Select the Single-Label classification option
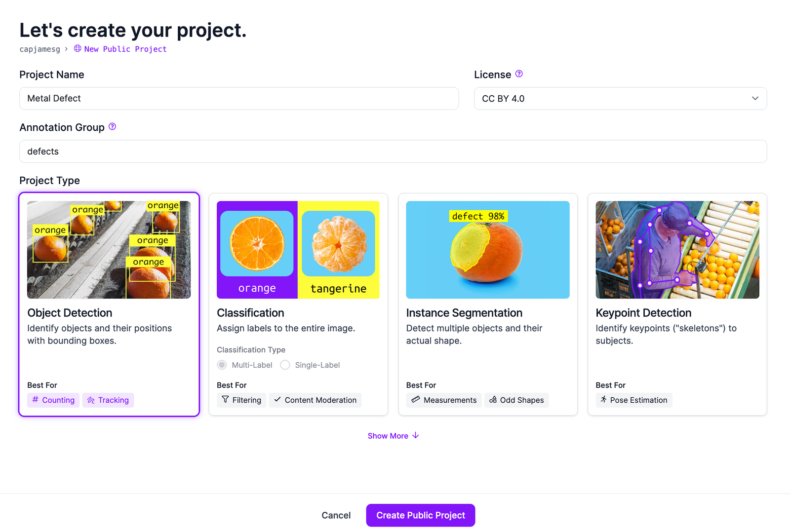The width and height of the screenshot is (790, 532). pos(285,365)
